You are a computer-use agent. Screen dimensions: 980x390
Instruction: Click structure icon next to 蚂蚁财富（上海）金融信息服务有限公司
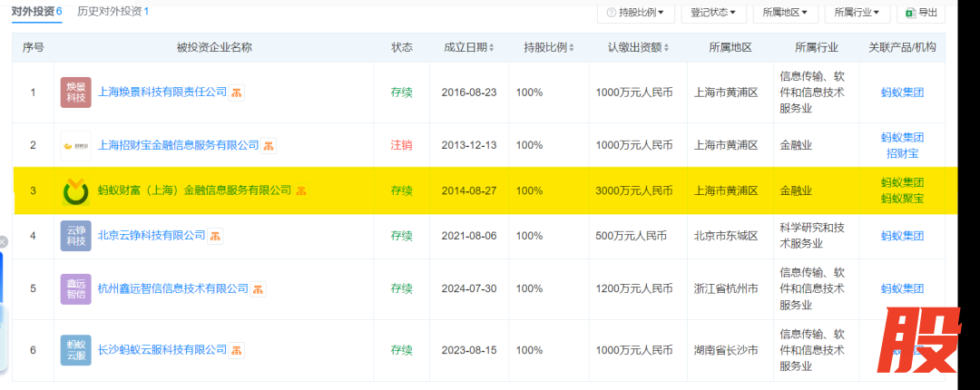point(301,190)
